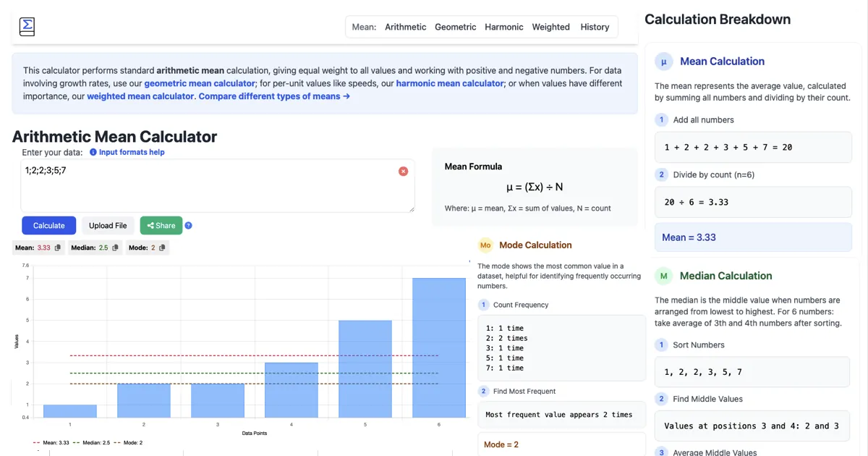868x456 pixels.
Task: Open the History tab
Action: click(595, 27)
